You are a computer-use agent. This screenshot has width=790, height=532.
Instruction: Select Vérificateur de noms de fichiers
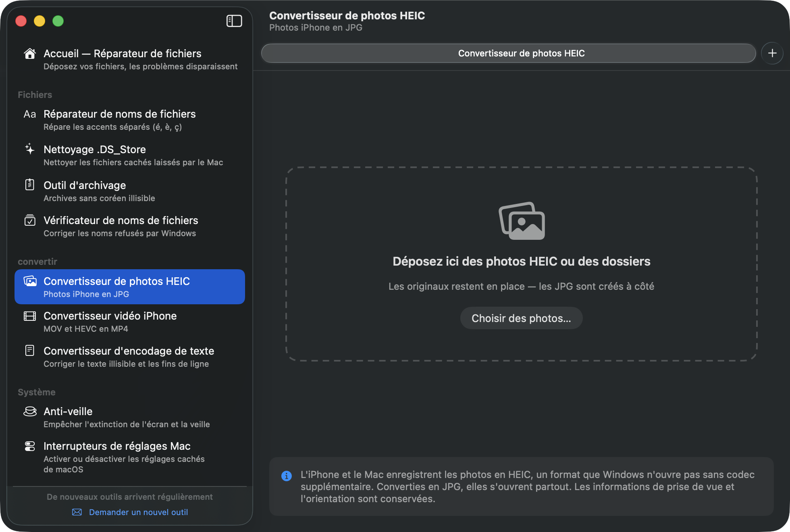pyautogui.click(x=130, y=226)
